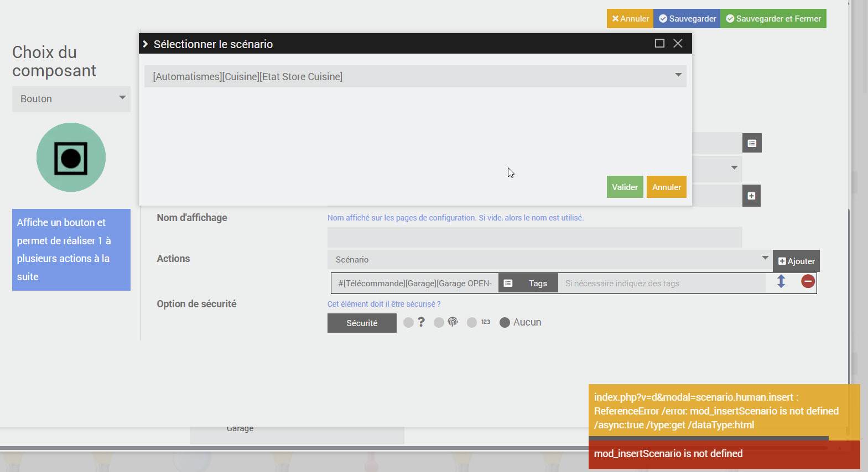The height and width of the screenshot is (472, 868).
Task: Click the 'Cet élément doit il être sécurisé ?' text
Action: [384, 304]
